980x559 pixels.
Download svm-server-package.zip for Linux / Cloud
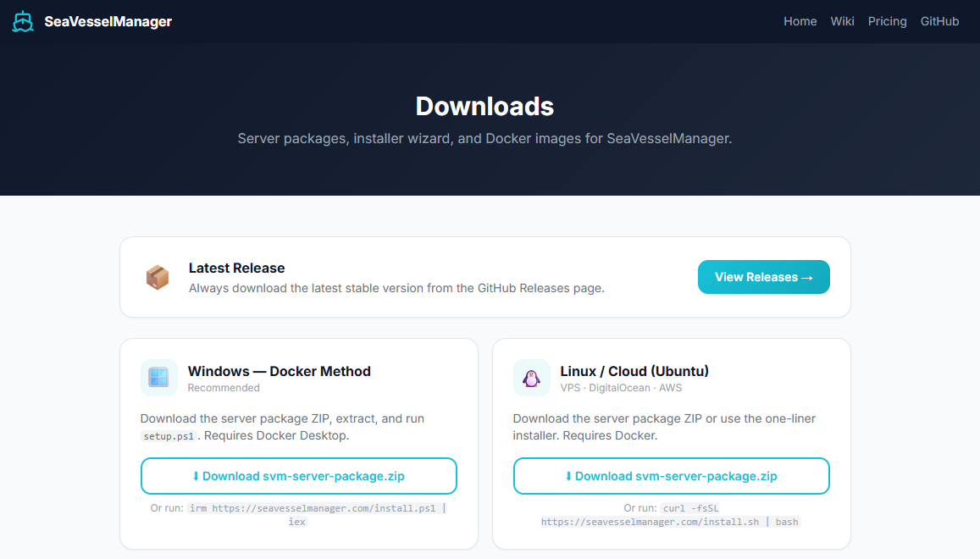pyautogui.click(x=671, y=476)
